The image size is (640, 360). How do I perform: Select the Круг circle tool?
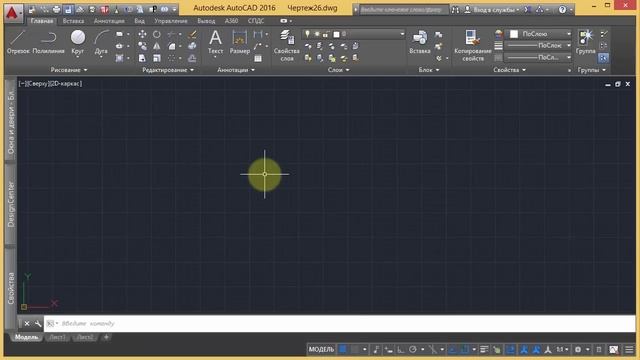78,42
